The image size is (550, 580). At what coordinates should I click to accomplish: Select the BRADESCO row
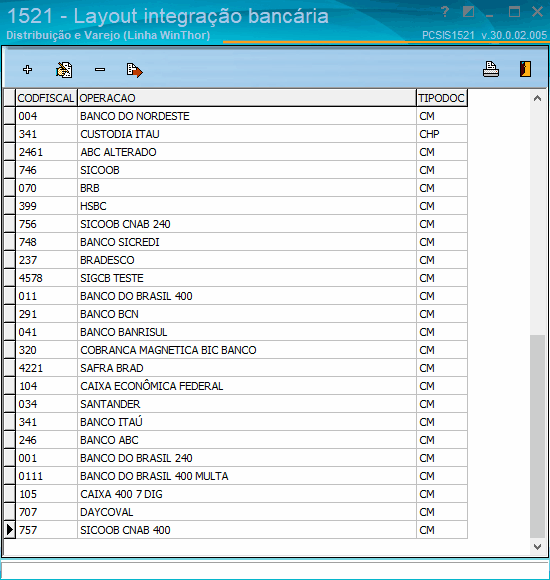[236, 260]
